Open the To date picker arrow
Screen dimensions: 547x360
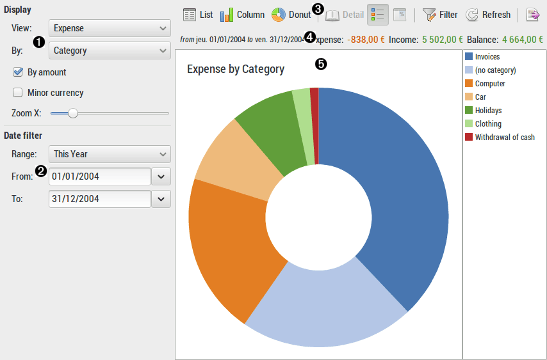pos(161,199)
